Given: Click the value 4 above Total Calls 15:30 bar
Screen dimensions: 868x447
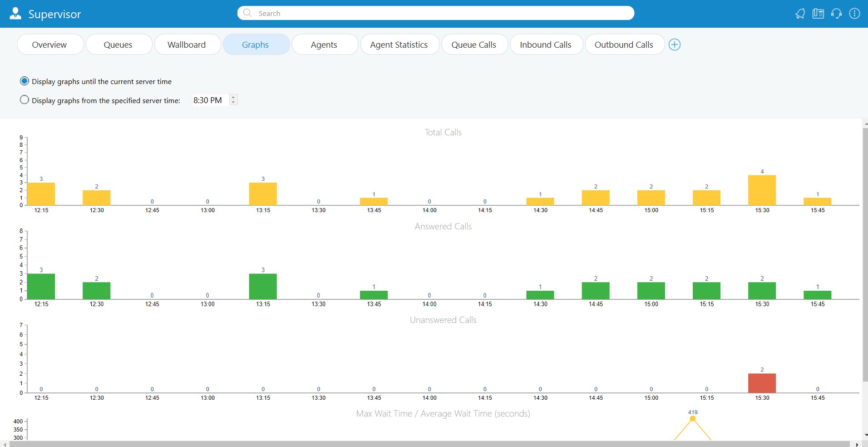Looking at the screenshot, I should tap(762, 172).
